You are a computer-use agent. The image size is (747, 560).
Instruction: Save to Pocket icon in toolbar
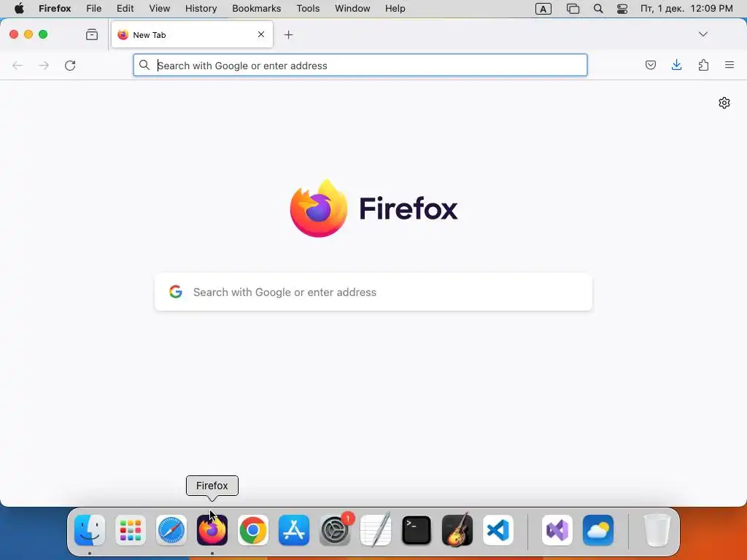[650, 65]
